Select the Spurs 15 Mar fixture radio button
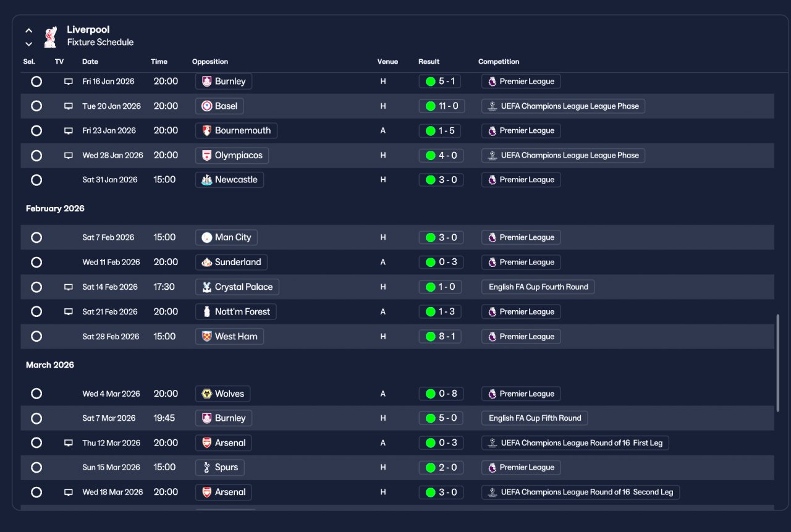This screenshot has height=532, width=791. click(x=36, y=468)
